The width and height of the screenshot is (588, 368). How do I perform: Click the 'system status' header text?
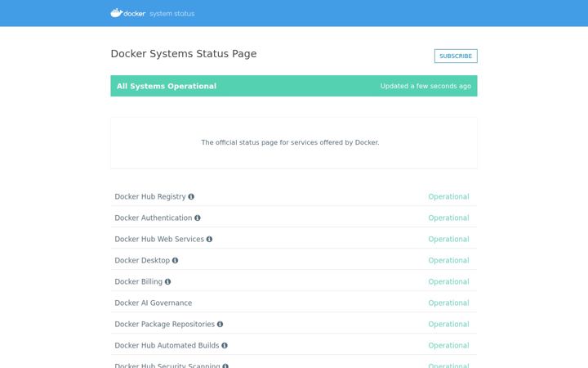[x=172, y=14]
